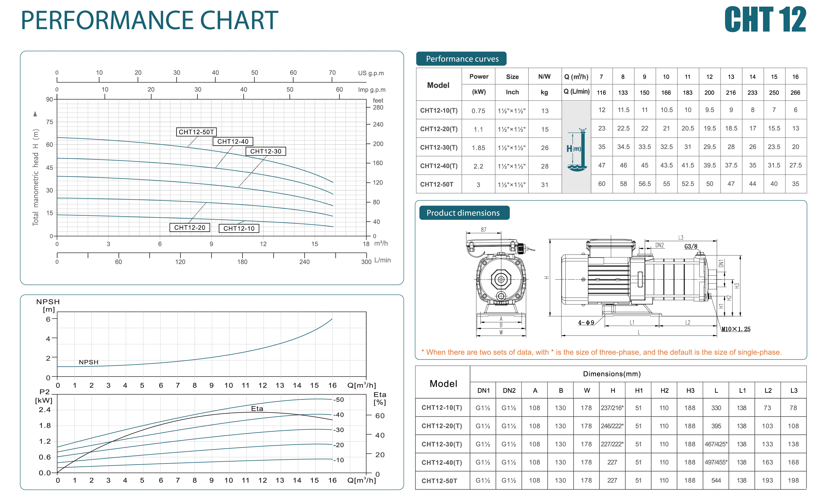Click the NPSH curve label
829x504 pixels.
coord(88,362)
